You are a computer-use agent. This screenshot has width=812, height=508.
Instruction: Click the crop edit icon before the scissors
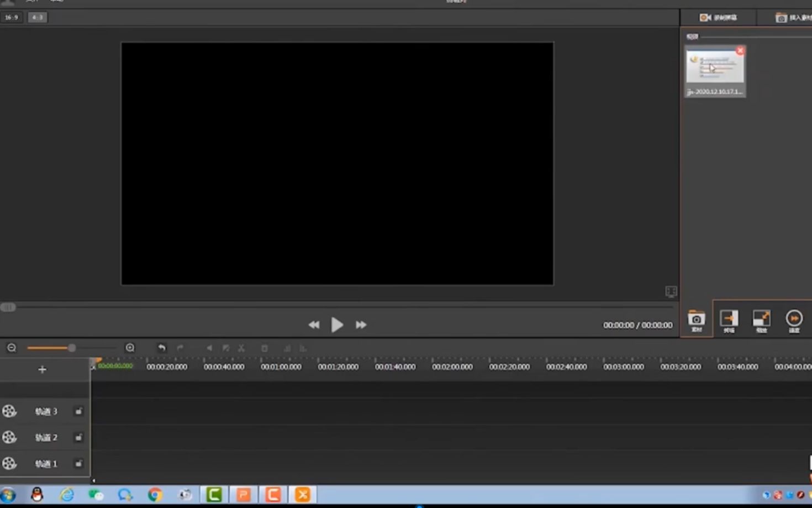pyautogui.click(x=226, y=348)
